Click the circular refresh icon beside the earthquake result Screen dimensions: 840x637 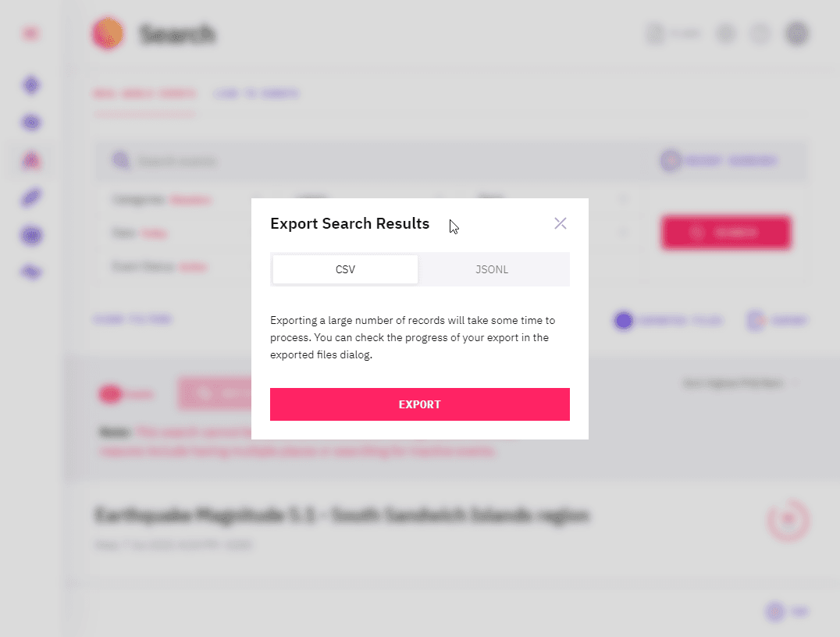pyautogui.click(x=788, y=519)
